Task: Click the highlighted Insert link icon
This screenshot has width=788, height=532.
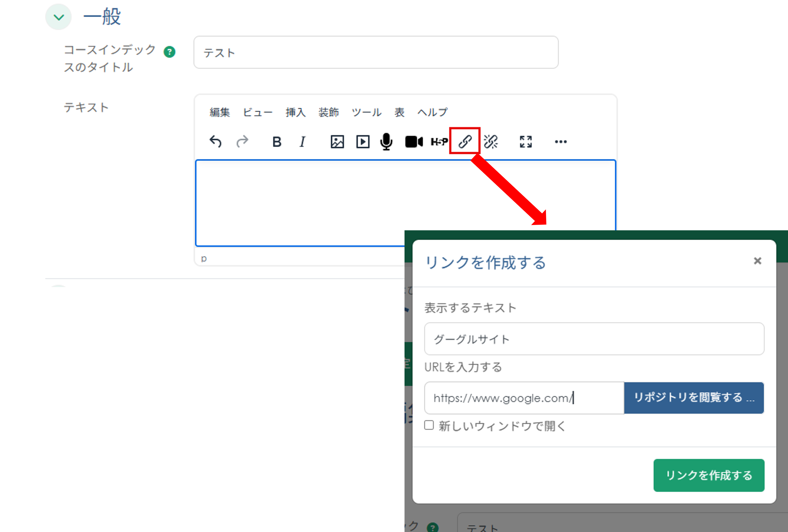Action: (465, 142)
